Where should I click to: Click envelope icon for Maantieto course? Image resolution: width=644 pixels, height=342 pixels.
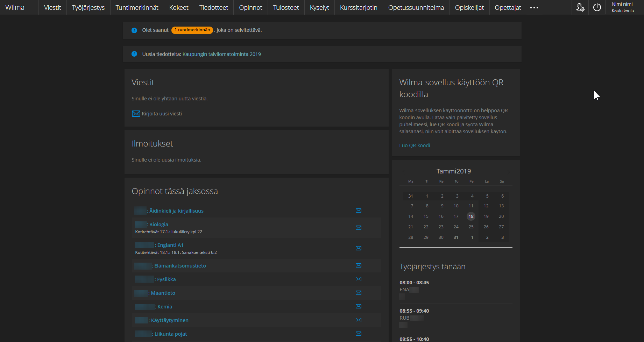point(359,293)
